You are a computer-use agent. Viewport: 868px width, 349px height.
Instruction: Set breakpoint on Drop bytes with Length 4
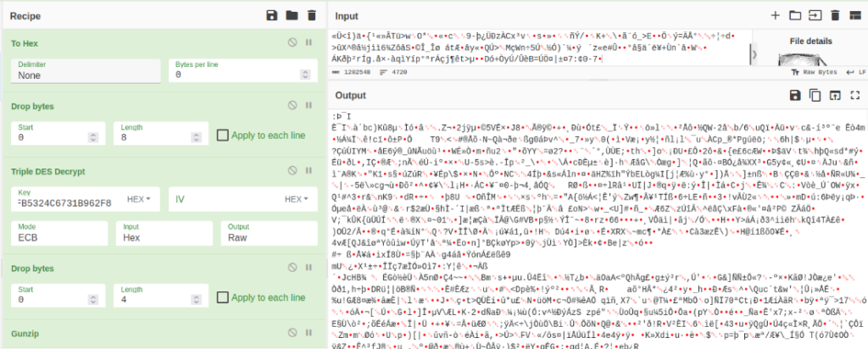coord(309,269)
